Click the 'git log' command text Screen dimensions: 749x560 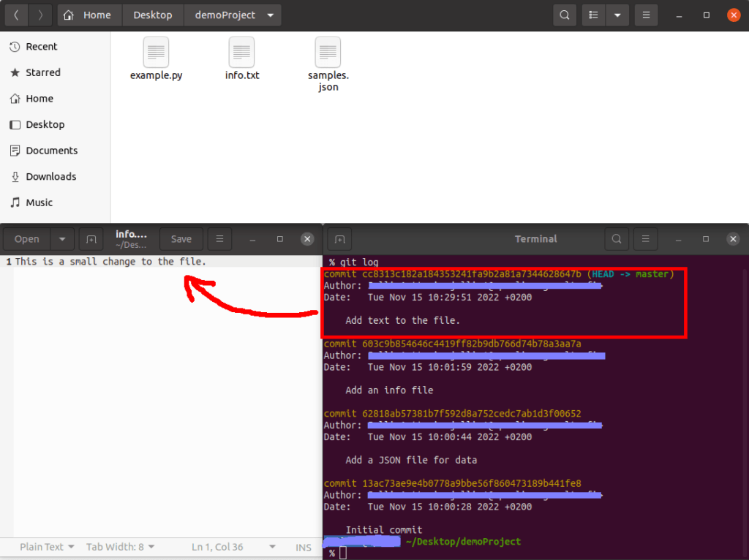coord(359,262)
